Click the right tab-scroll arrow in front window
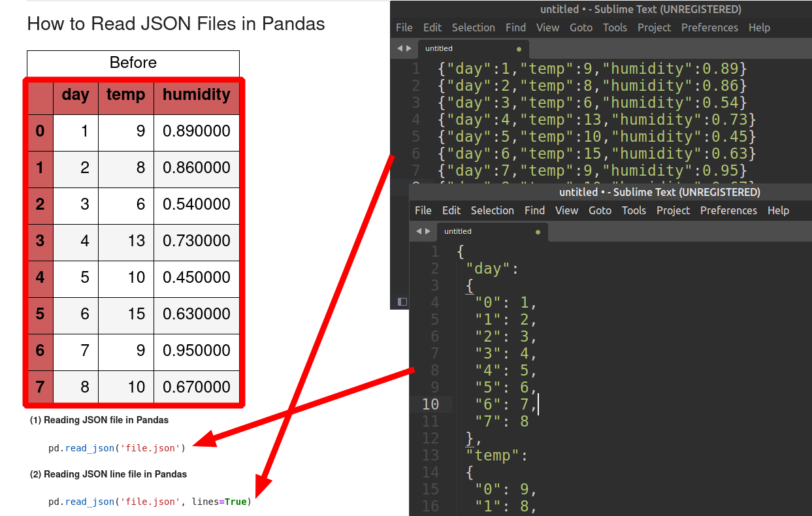The height and width of the screenshot is (516, 812). pos(428,231)
